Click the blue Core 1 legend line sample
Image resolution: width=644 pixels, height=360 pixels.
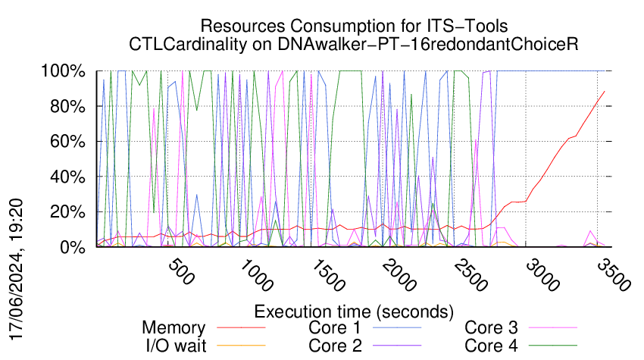397,328
